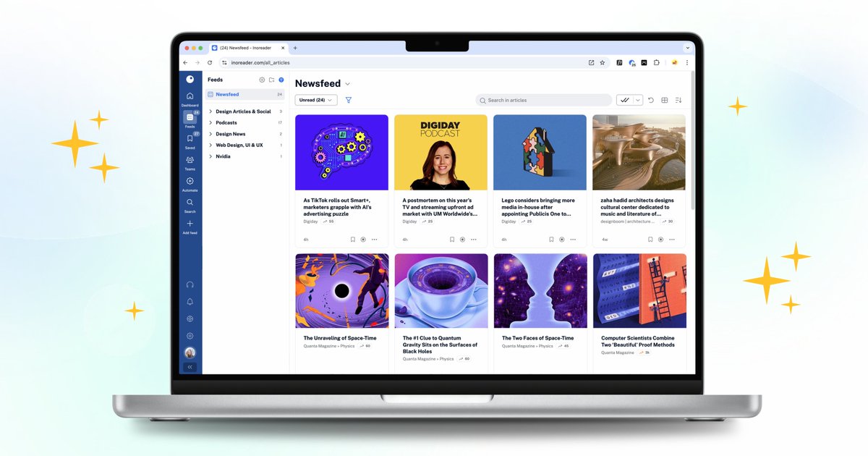Toggle read status on TikTok Smart+ card
Viewport: 868px width, 456px height.
(363, 239)
